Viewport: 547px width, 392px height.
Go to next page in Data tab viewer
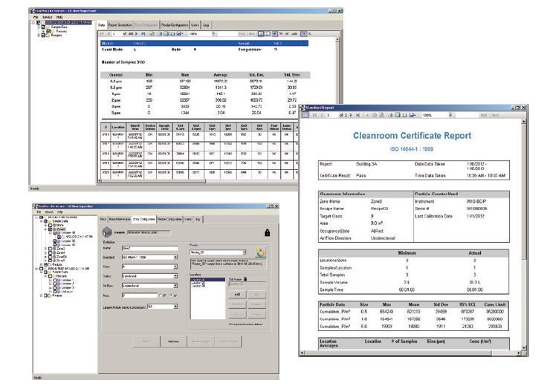[x=136, y=34]
